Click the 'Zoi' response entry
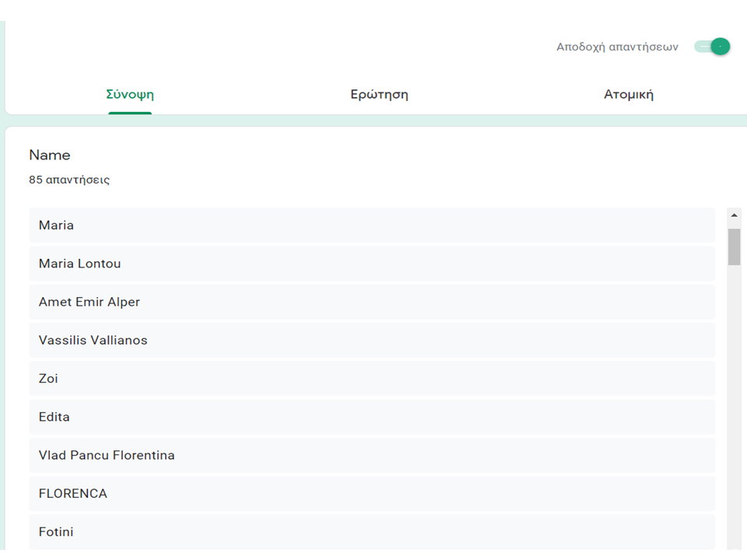The image size is (747, 560). pos(372,379)
